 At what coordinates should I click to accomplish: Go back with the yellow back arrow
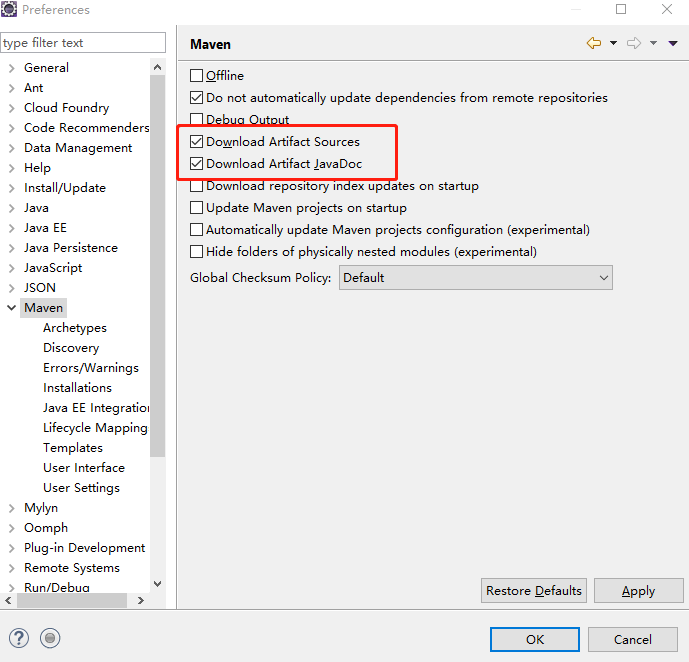(x=594, y=43)
